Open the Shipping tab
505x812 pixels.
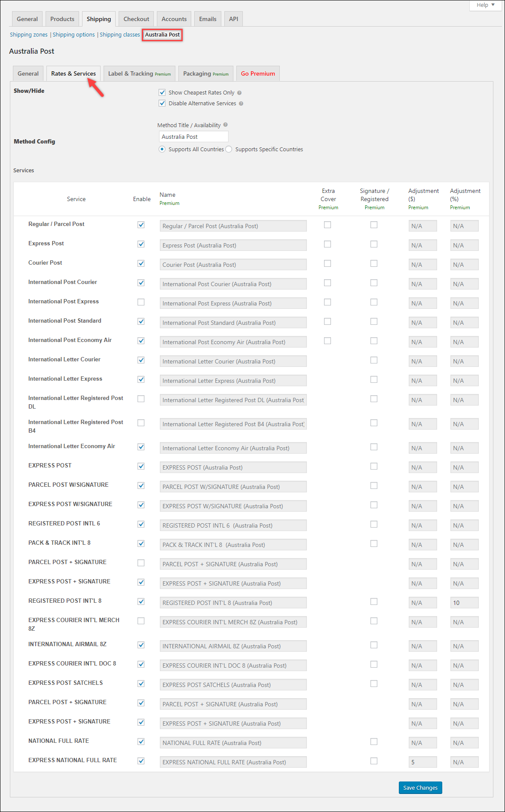point(99,19)
